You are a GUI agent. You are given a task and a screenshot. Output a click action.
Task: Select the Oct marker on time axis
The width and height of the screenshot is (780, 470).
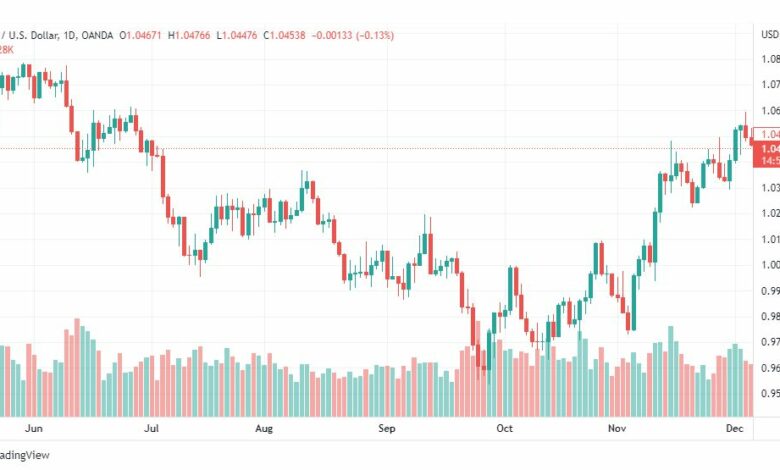(504, 428)
